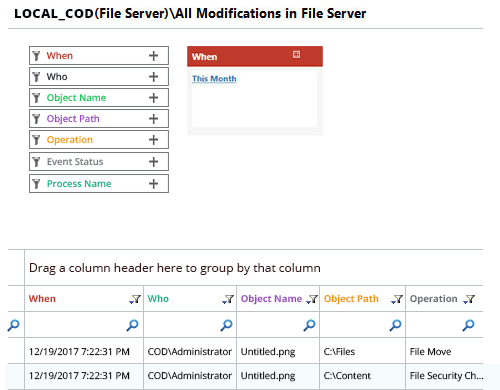Collapse the red When filter panel
This screenshot has width=500, height=390.
[296, 54]
